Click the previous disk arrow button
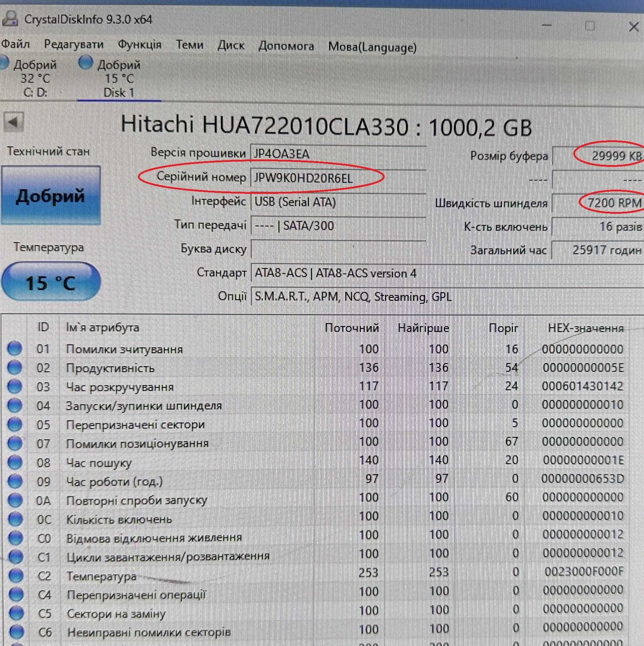The width and height of the screenshot is (644, 646). tap(13, 123)
